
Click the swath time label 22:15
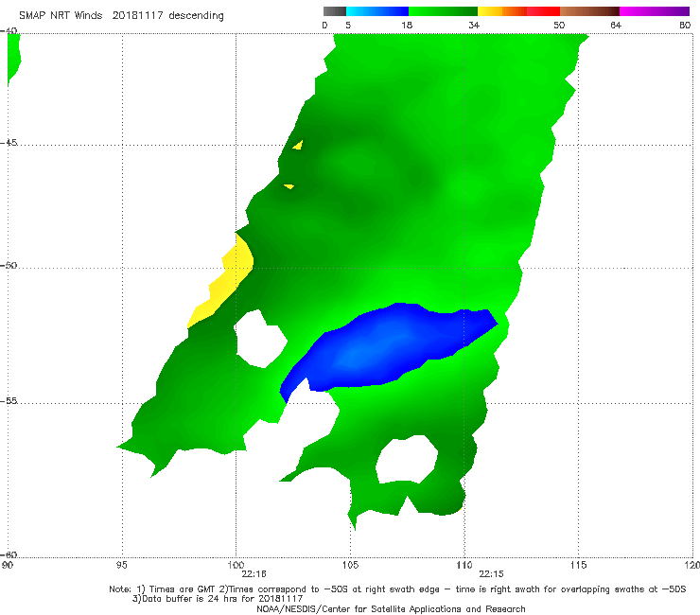(x=492, y=574)
